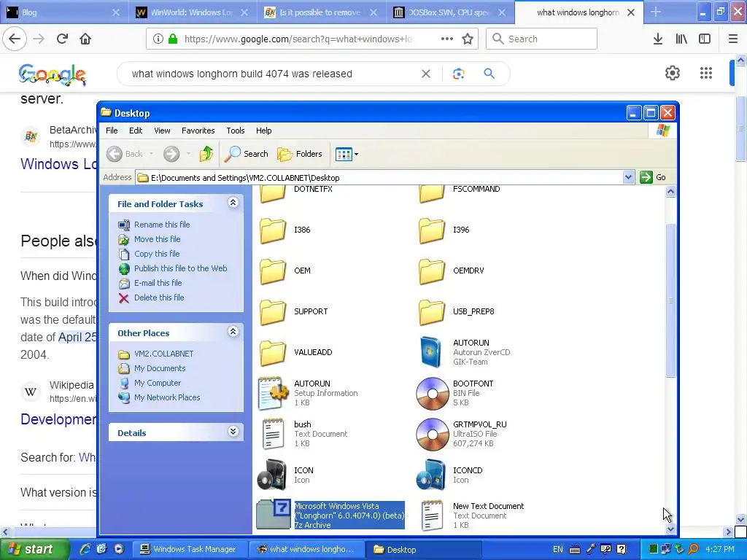Select the OEMDRV folder icon
The height and width of the screenshot is (560, 747).
pyautogui.click(x=432, y=271)
